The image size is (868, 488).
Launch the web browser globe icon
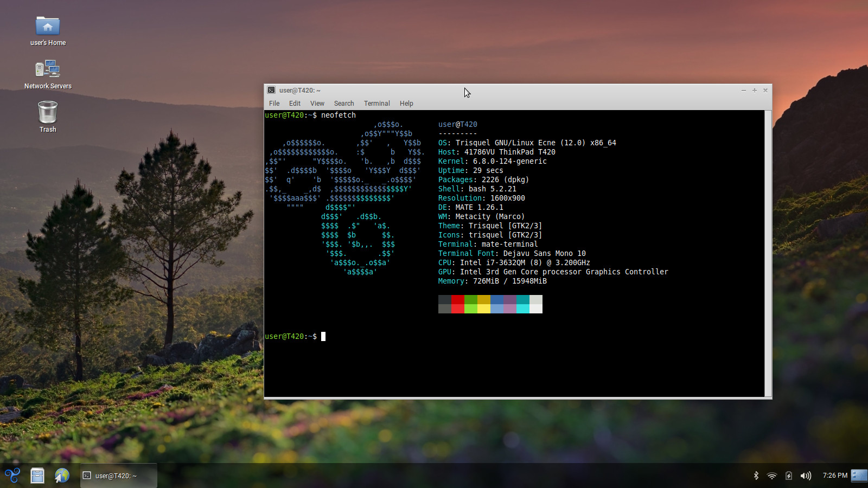(x=62, y=476)
